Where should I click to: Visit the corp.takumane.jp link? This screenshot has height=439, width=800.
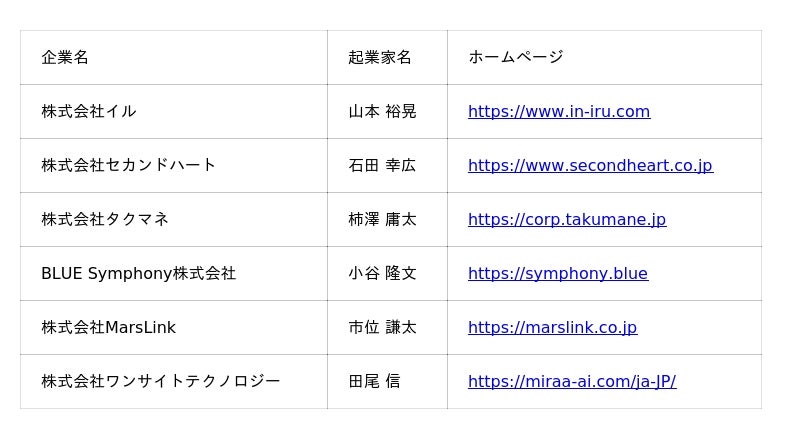click(567, 220)
